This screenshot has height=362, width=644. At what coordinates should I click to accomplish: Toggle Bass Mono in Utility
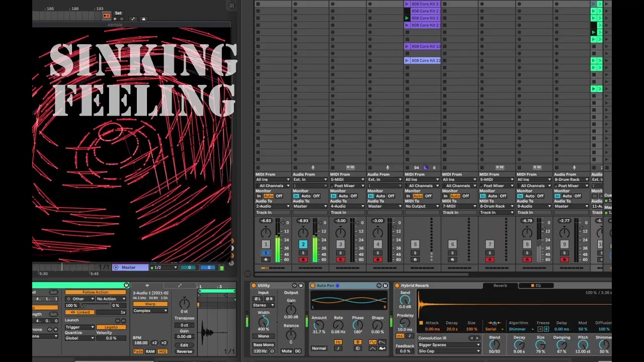263,345
